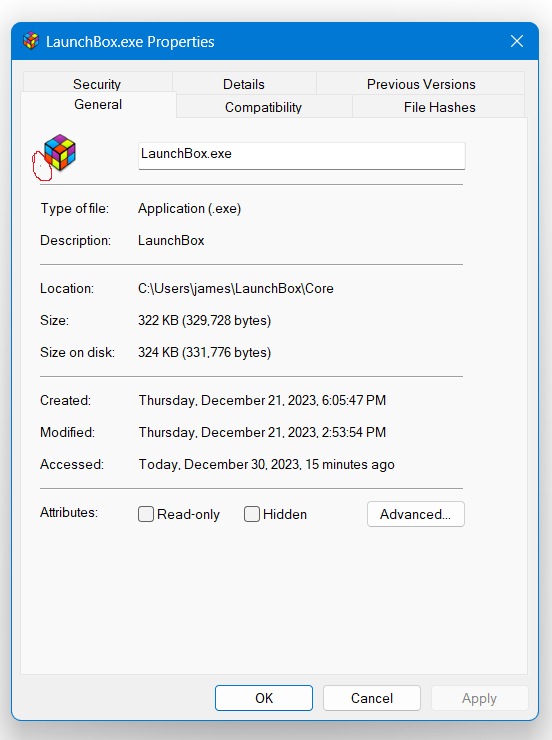552x740 pixels.
Task: Show the File Hashes tab
Action: click(439, 107)
